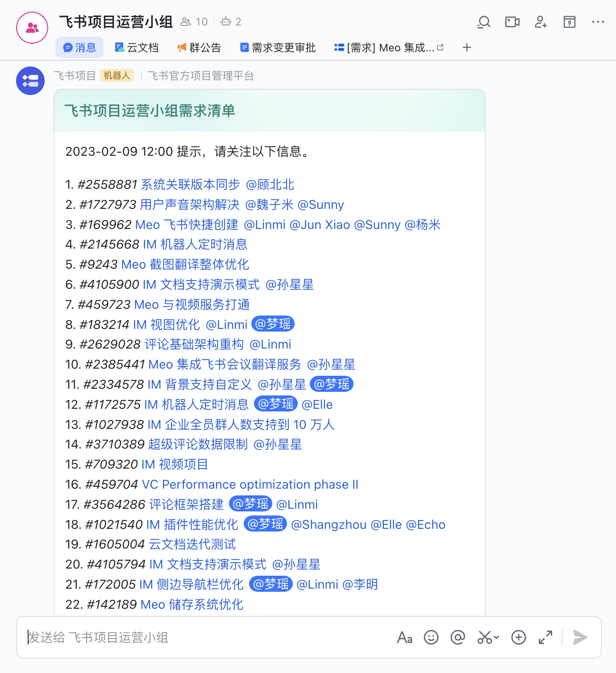The width and height of the screenshot is (616, 673).
Task: Click the 飞书项目 bot avatar
Action: [30, 81]
